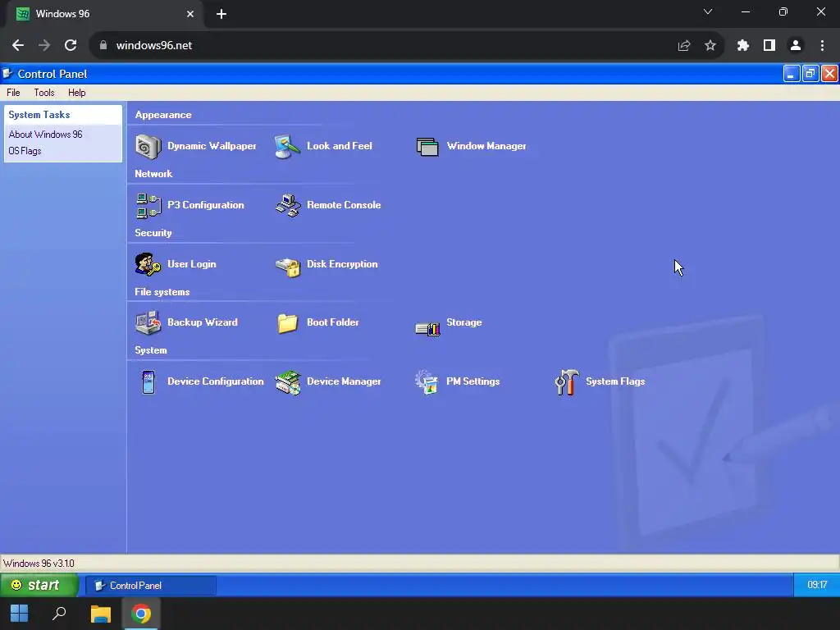Open the Remote Console icon
The height and width of the screenshot is (630, 840).
288,205
